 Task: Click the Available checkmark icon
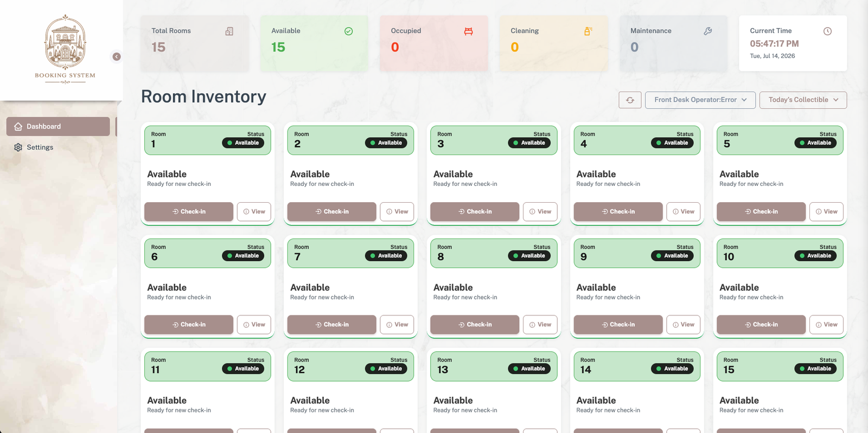[x=349, y=31]
